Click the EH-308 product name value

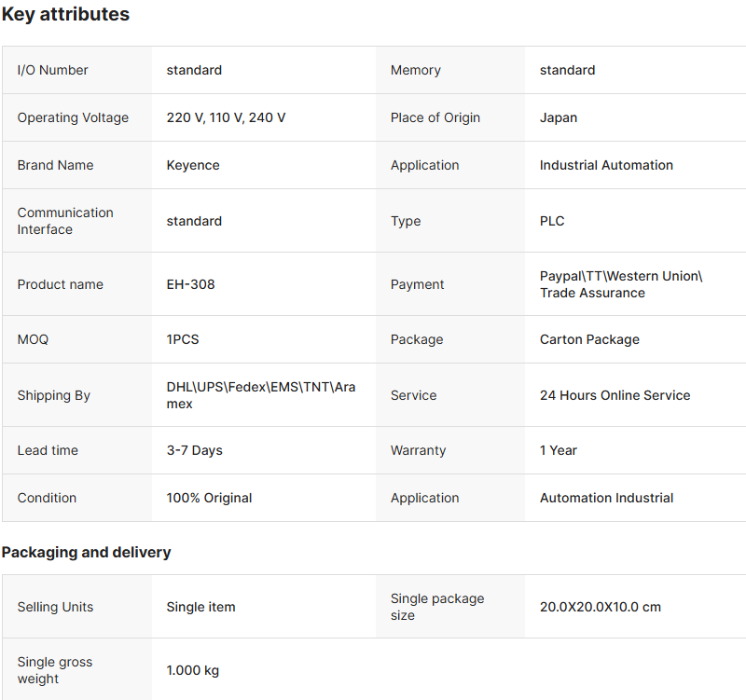click(190, 284)
